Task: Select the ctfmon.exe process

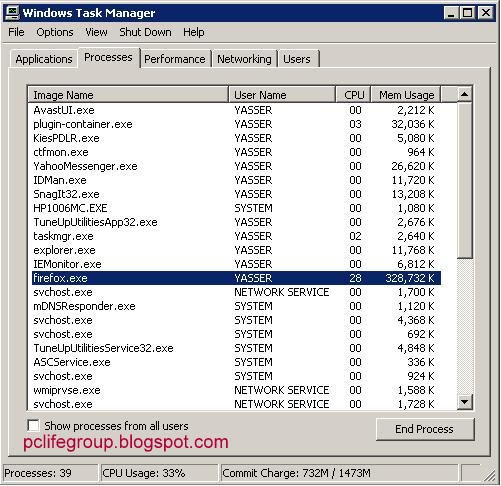Action: click(x=236, y=152)
